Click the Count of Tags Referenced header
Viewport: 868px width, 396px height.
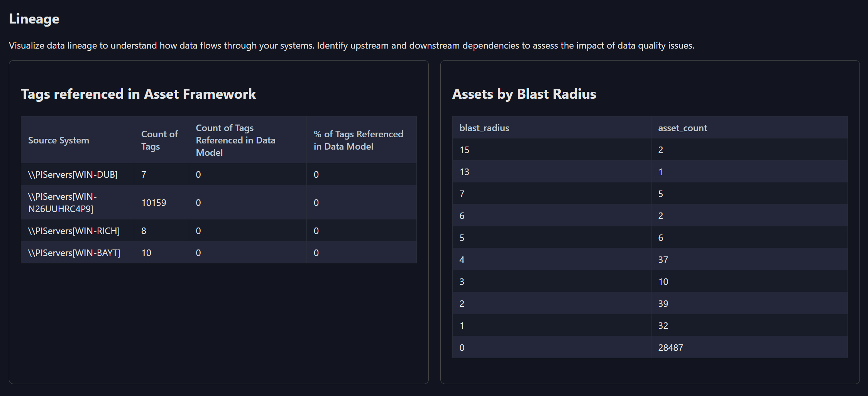tap(235, 140)
